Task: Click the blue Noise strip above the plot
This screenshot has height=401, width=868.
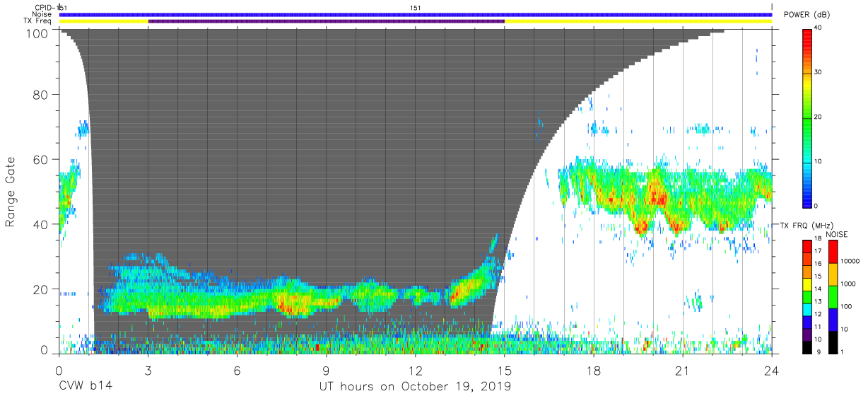Action: tap(416, 14)
